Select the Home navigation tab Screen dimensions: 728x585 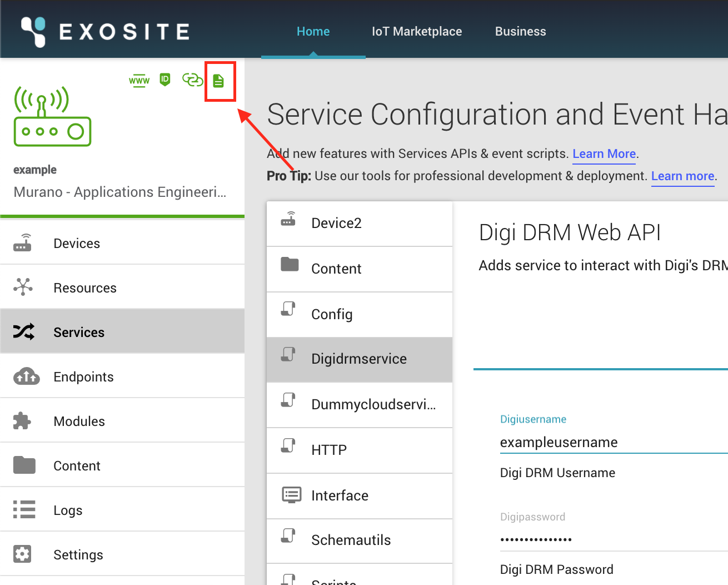click(313, 31)
